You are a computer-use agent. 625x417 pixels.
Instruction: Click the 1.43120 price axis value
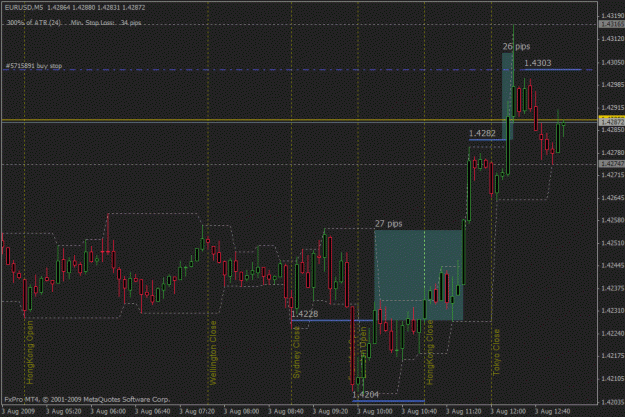612,39
